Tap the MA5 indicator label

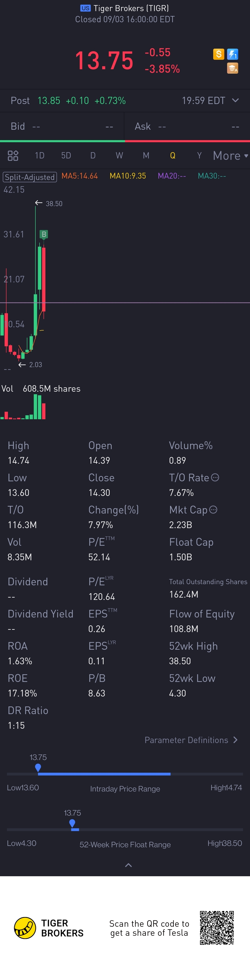[x=80, y=176]
